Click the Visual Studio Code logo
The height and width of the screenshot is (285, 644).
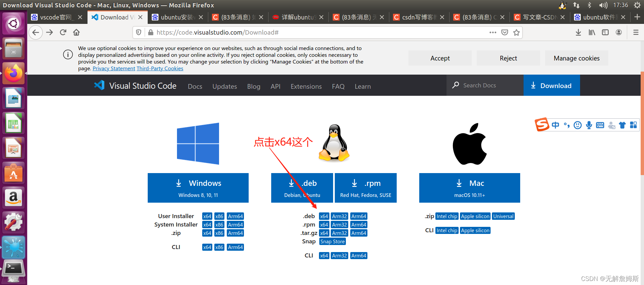135,86
